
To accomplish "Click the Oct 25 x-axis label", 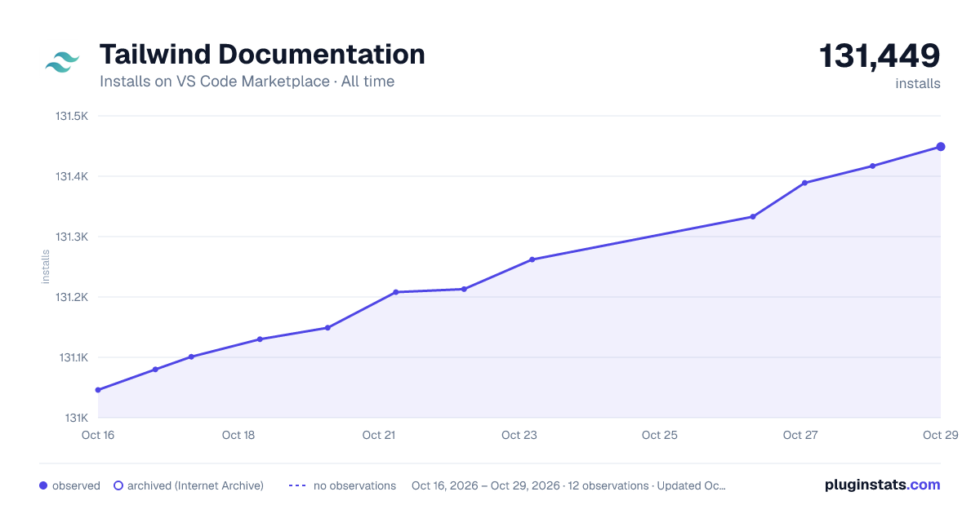I will [660, 435].
